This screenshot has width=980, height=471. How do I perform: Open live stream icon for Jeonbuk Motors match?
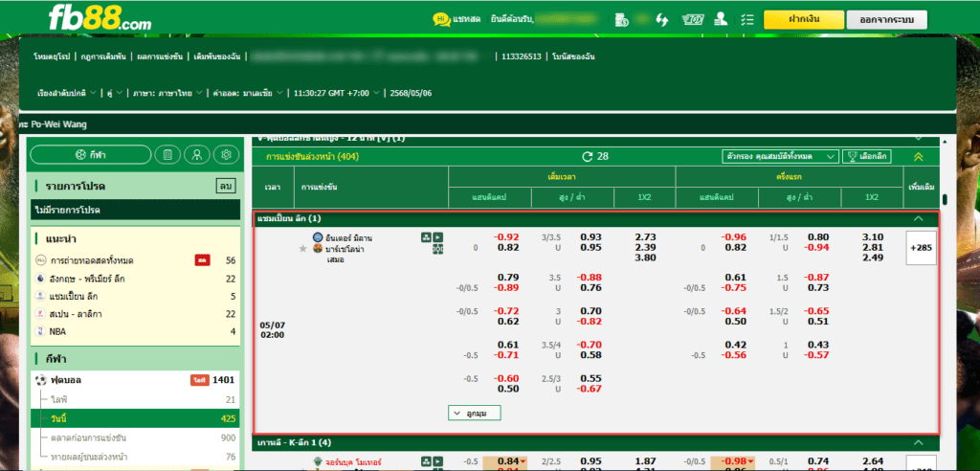tap(438, 461)
